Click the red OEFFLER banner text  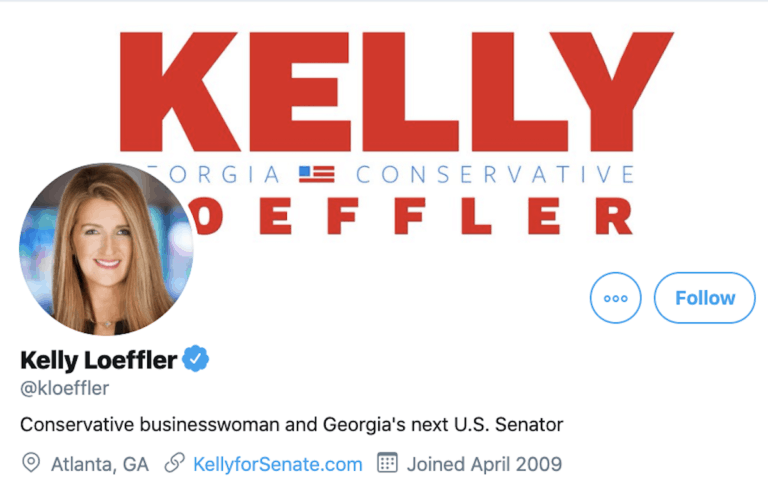410,214
